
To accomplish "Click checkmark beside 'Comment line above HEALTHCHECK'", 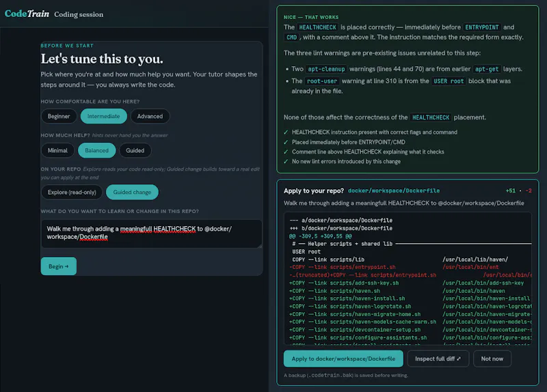I will [286, 152].
